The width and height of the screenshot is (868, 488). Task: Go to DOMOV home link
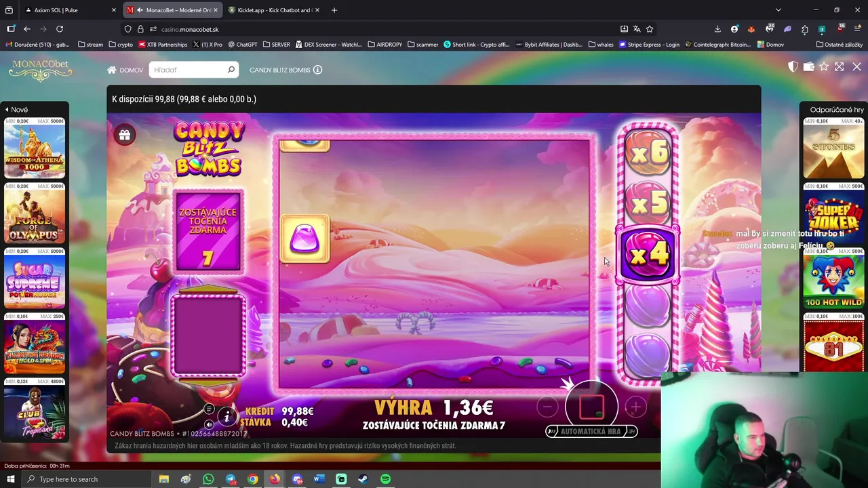coord(125,70)
